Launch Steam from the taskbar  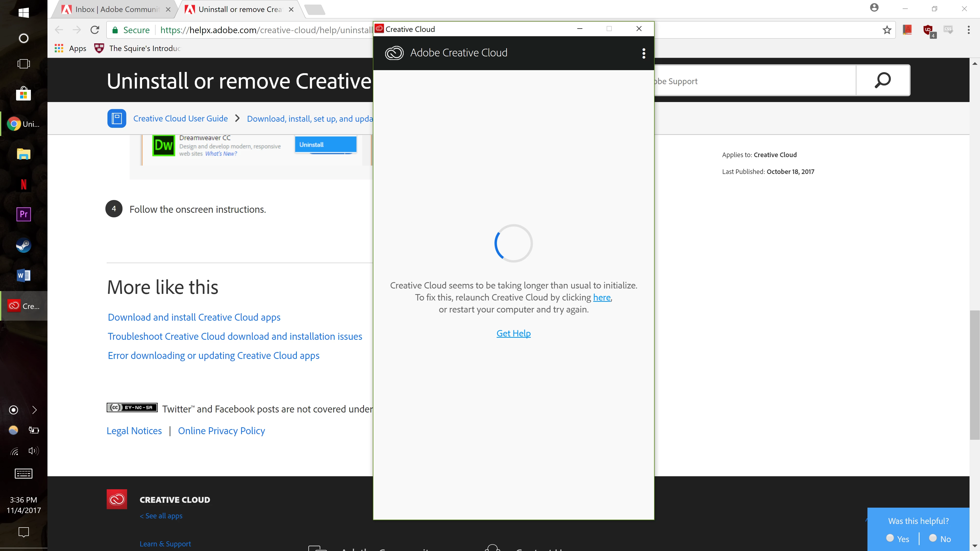(23, 245)
